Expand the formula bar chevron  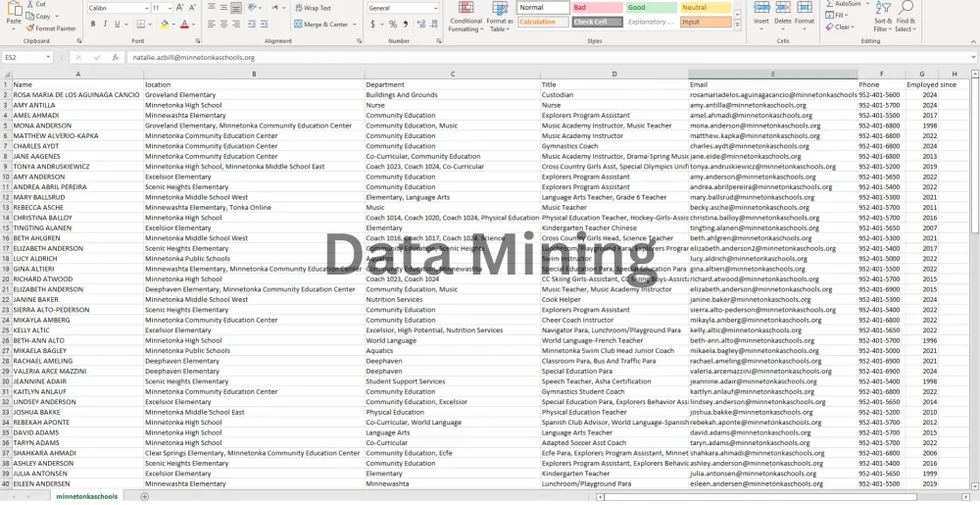point(974,58)
